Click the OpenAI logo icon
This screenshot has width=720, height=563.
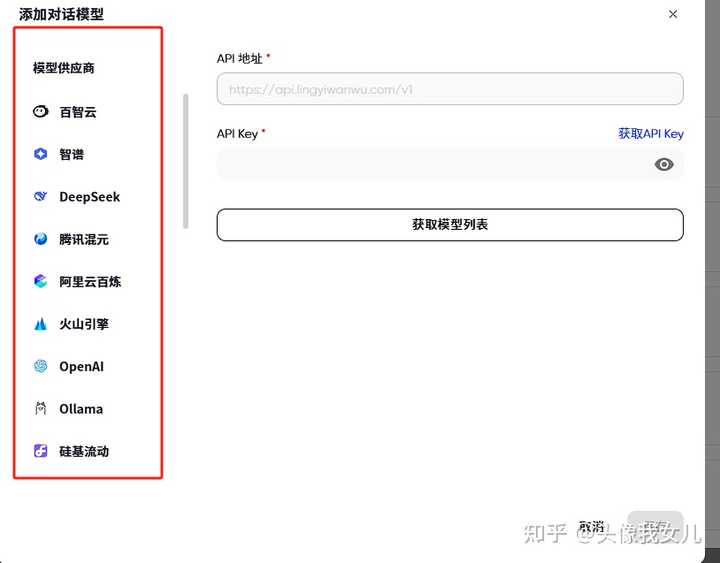(41, 366)
